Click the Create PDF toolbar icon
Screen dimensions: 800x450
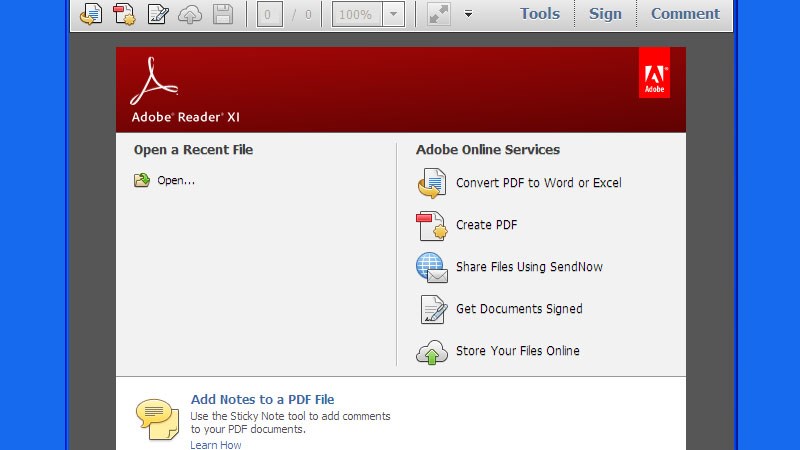(124, 14)
